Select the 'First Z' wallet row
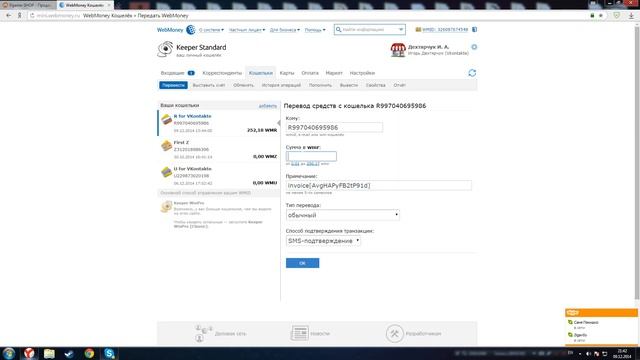640x360 pixels. pyautogui.click(x=218, y=149)
